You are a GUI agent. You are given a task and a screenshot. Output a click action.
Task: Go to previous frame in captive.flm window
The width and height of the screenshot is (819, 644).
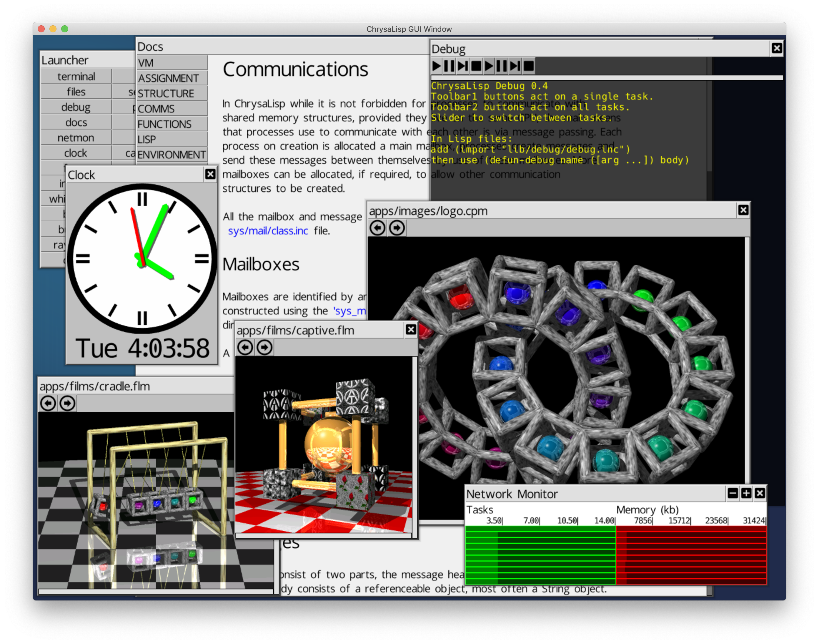click(x=245, y=347)
